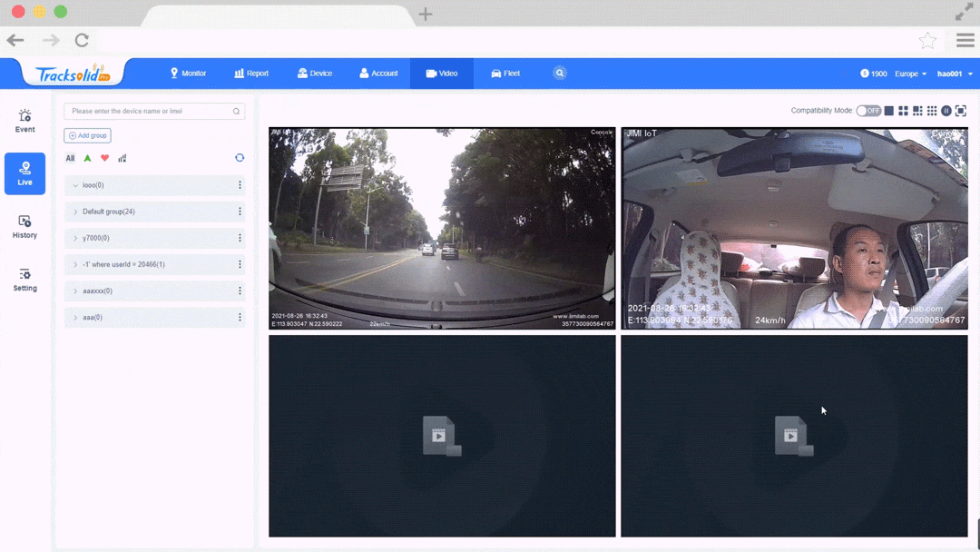This screenshot has height=552, width=980.
Task: Open the aaa(0) group options menu
Action: [240, 317]
